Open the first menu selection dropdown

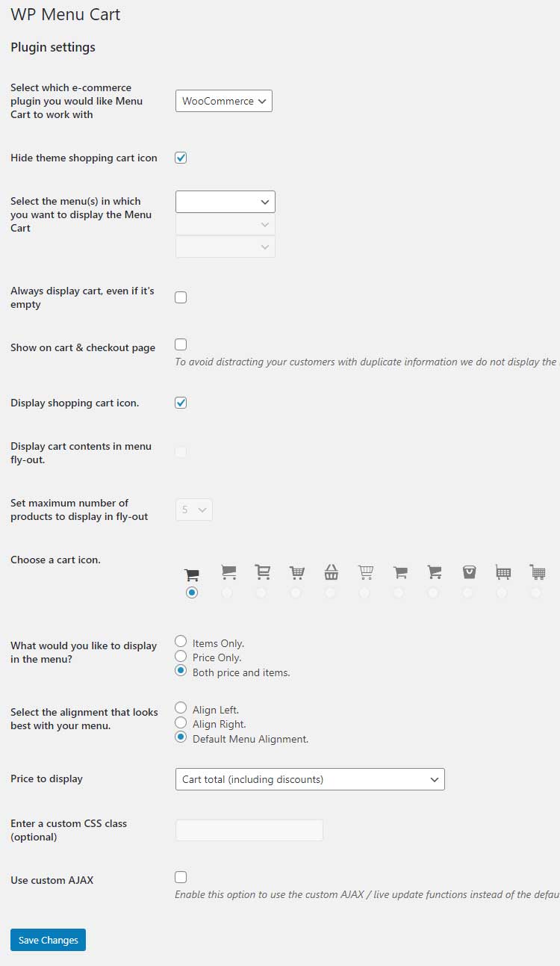[x=225, y=201]
